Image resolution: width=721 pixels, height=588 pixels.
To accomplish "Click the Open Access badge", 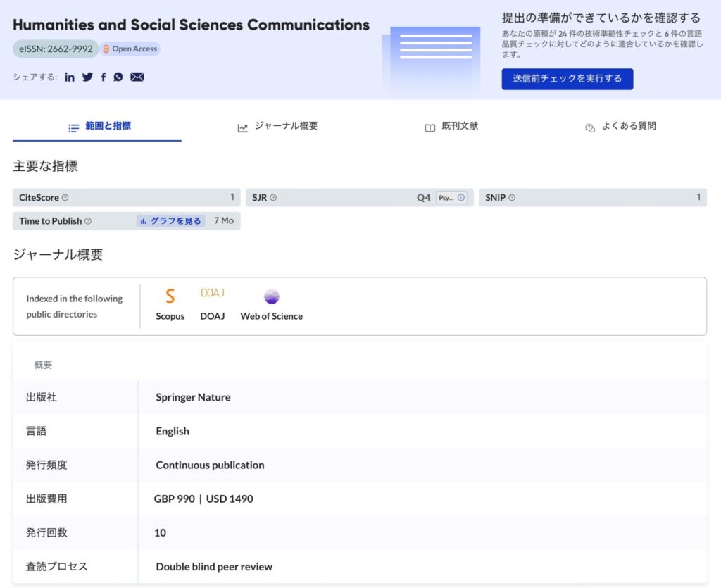I will [x=130, y=49].
